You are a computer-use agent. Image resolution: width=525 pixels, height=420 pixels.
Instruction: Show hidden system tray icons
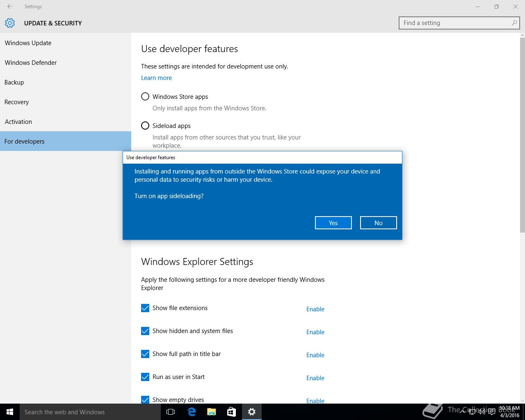point(462,412)
